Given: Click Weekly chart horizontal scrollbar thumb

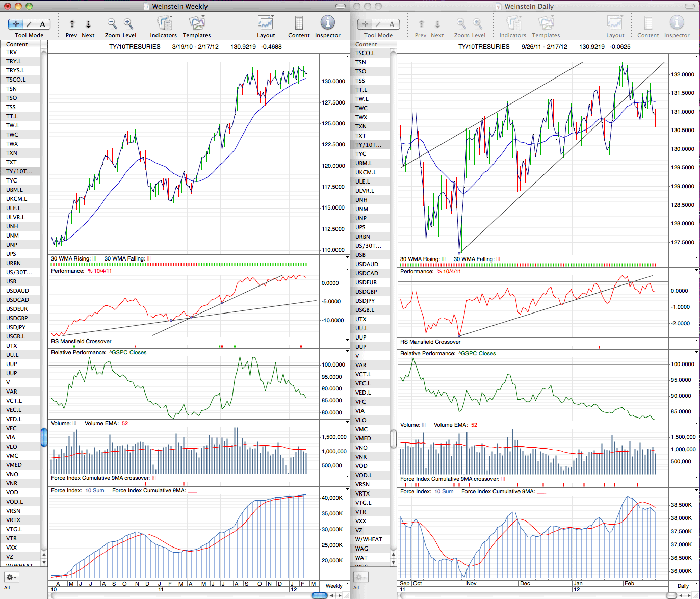Looking at the screenshot, I should coord(320,595).
